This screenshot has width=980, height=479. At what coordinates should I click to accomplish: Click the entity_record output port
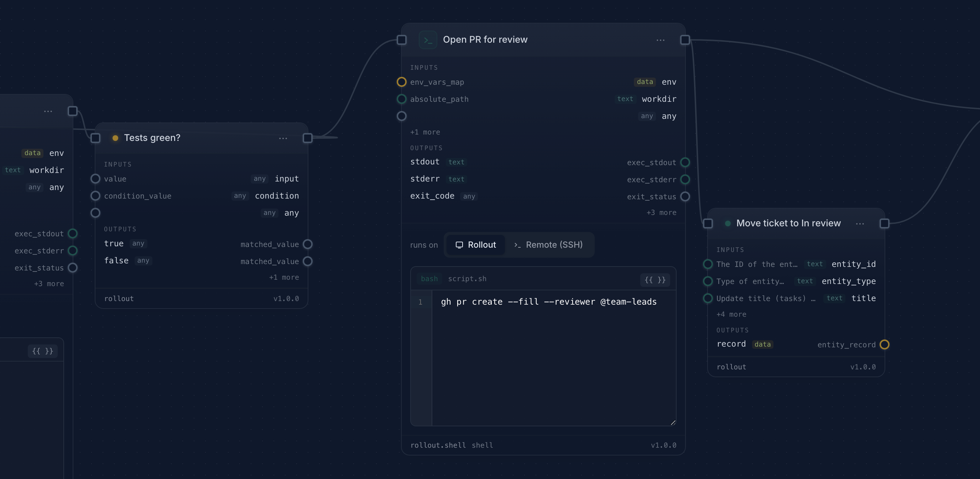(885, 344)
